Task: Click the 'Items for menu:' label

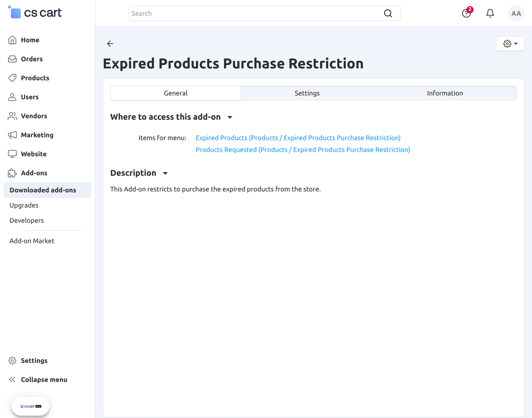Action: [x=162, y=138]
